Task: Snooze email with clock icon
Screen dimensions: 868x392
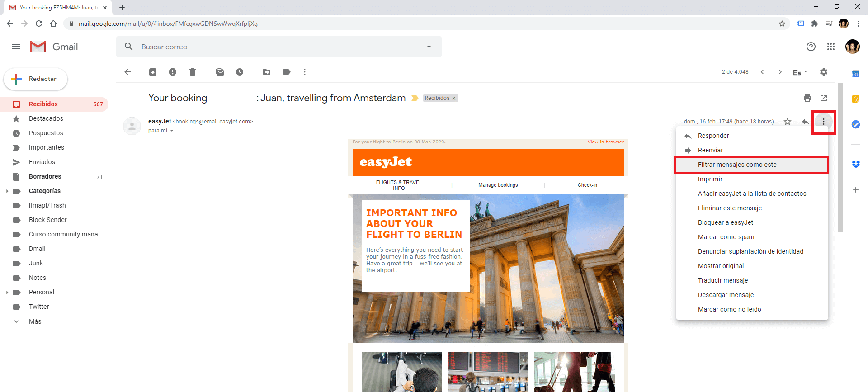Action: 240,72
